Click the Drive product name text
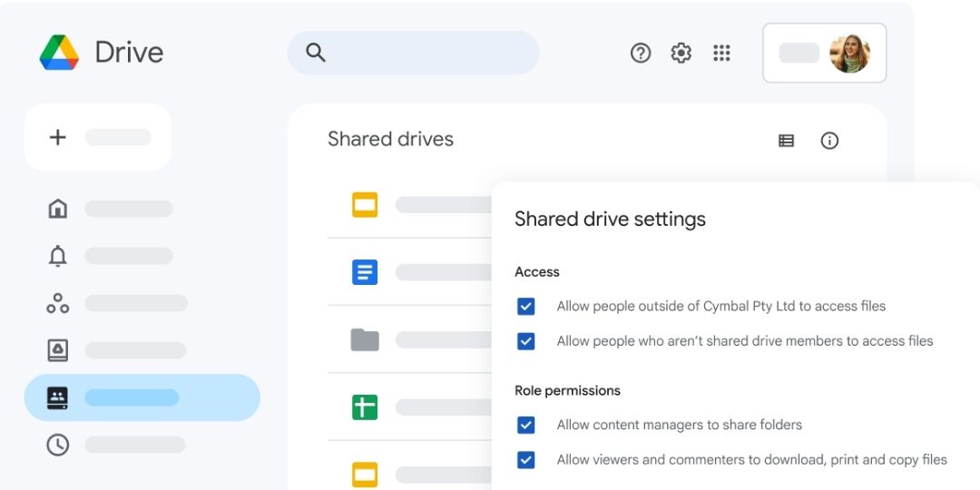This screenshot has width=980, height=490. [x=130, y=53]
